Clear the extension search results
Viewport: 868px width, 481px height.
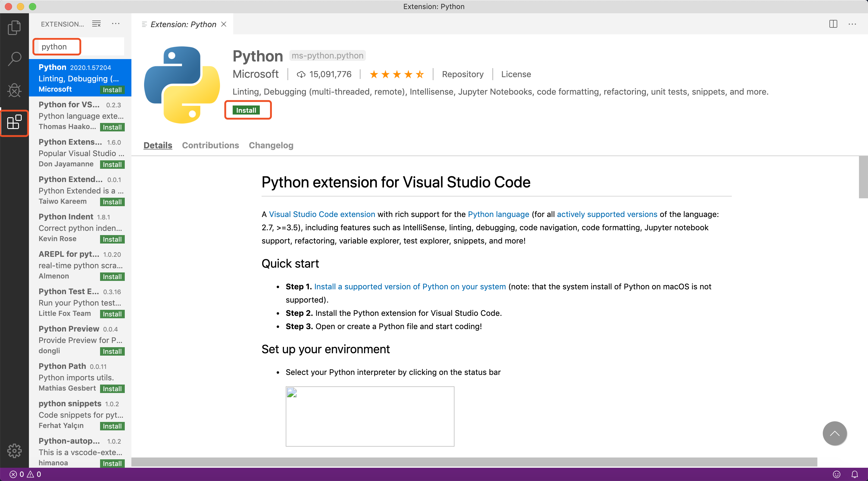pos(96,24)
